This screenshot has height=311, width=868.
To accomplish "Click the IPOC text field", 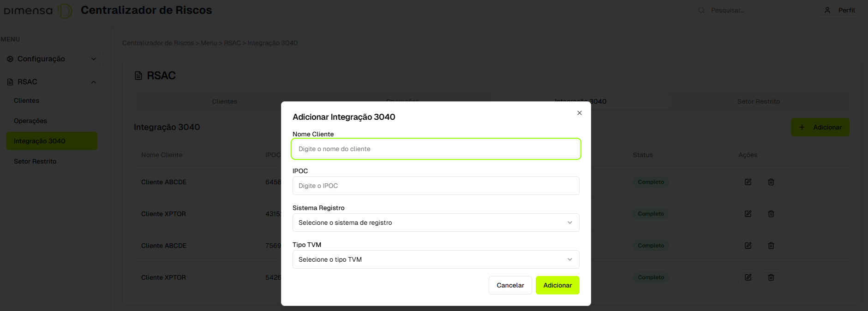I will 436,186.
